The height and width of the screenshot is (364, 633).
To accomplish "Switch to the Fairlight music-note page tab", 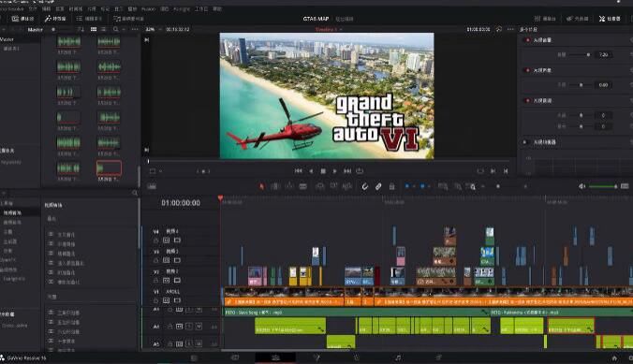I will 398,357.
